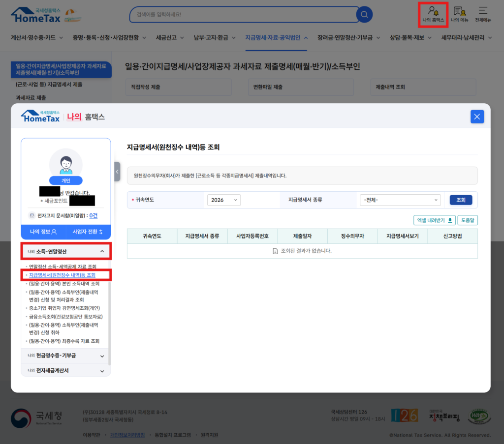The image size is (504, 444).
Task: Click 통합설치 프로그램 footer link
Action: tap(173, 435)
